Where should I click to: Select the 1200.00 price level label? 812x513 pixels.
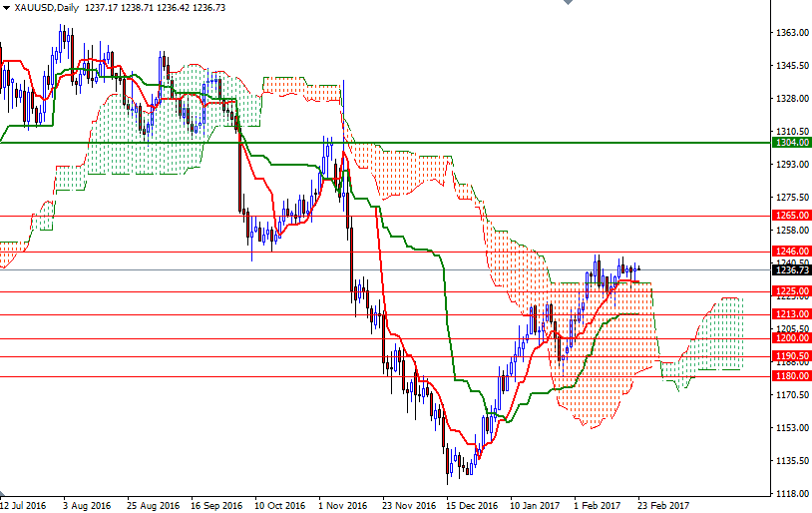point(791,338)
